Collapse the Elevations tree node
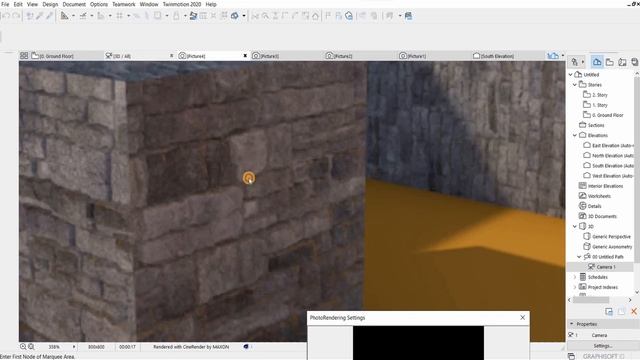This screenshot has width=640, height=360. (575, 135)
